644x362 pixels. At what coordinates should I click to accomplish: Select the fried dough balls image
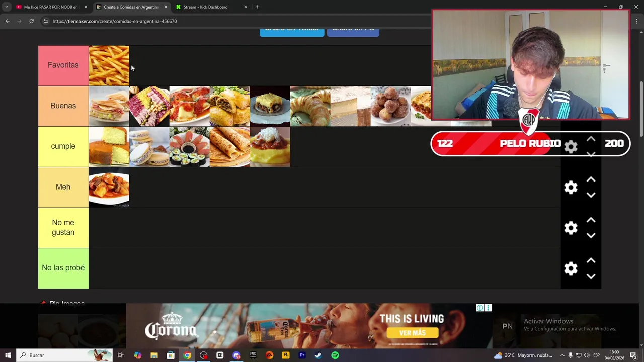coord(390,106)
